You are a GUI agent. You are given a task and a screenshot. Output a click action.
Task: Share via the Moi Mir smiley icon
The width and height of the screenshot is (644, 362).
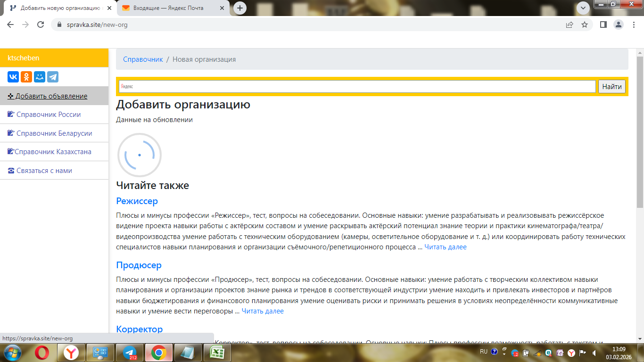coord(40,77)
